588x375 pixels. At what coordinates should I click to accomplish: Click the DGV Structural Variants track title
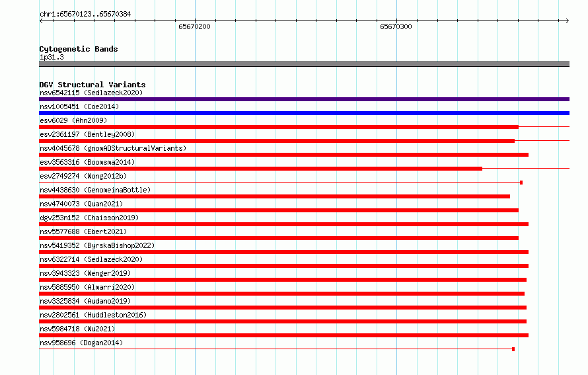(92, 85)
